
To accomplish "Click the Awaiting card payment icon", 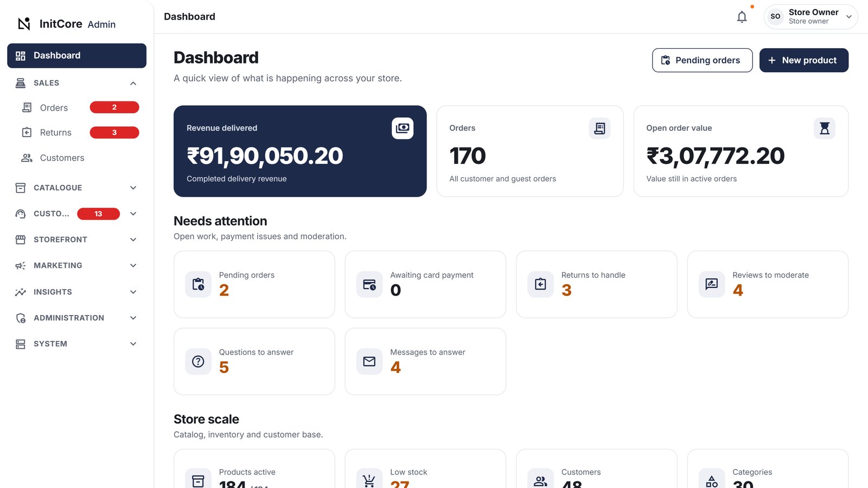I will 369,284.
